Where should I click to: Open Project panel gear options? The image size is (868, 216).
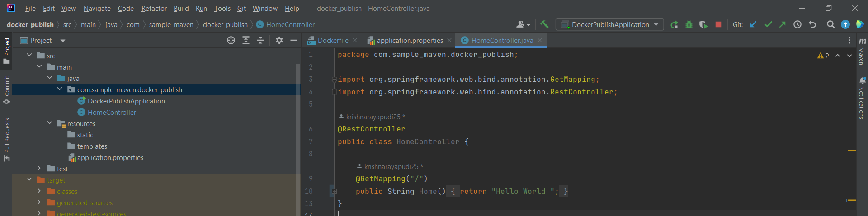(279, 40)
